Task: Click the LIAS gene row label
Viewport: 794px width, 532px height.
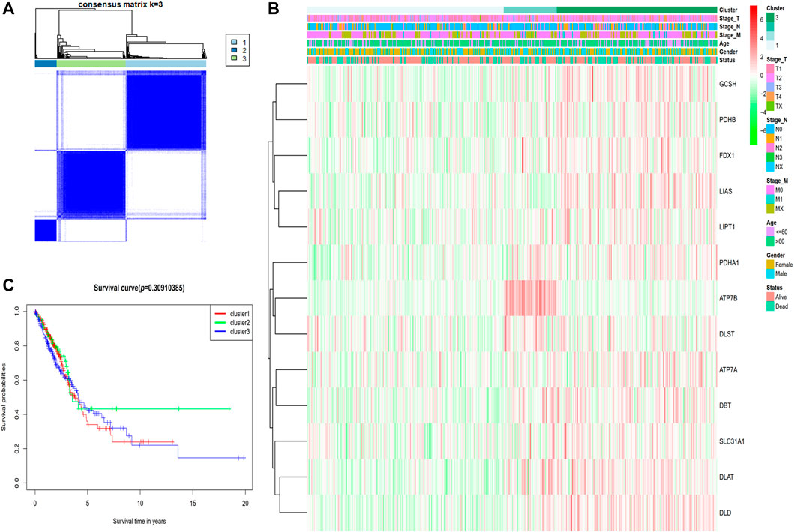Action: click(726, 191)
